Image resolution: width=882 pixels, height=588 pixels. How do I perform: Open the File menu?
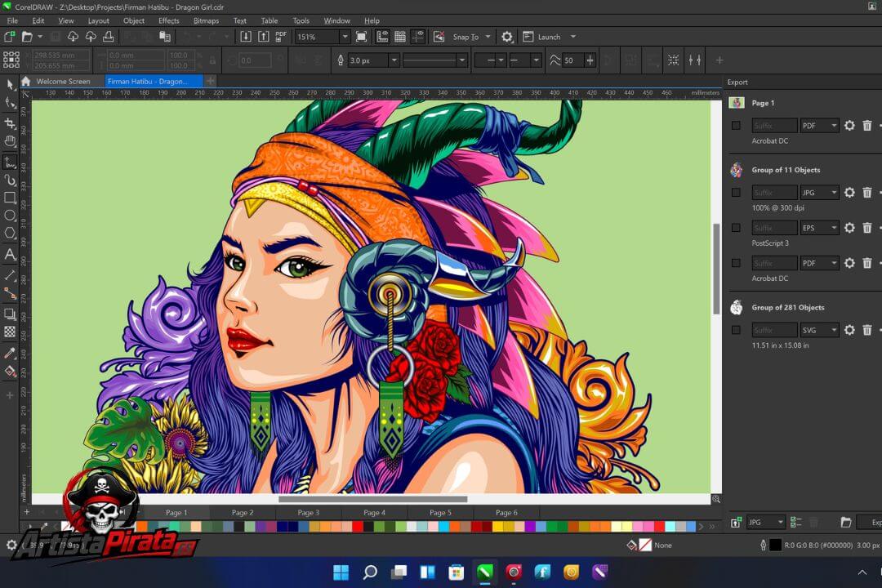point(12,20)
